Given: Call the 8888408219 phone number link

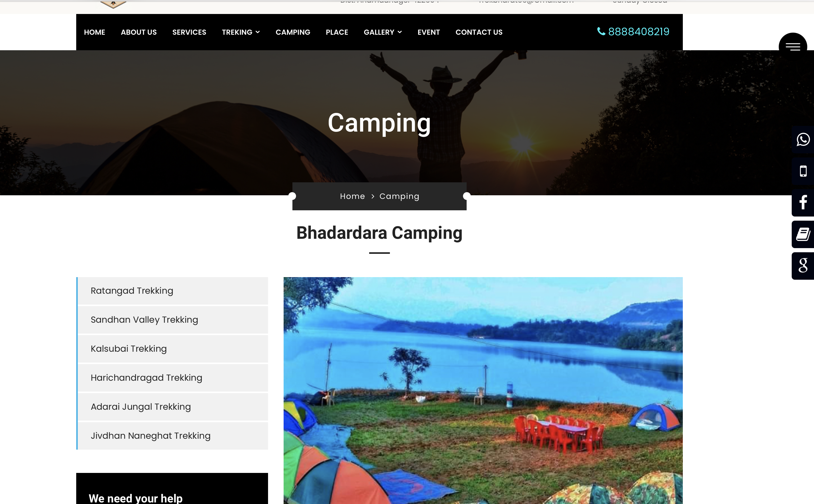Looking at the screenshot, I should (638, 32).
